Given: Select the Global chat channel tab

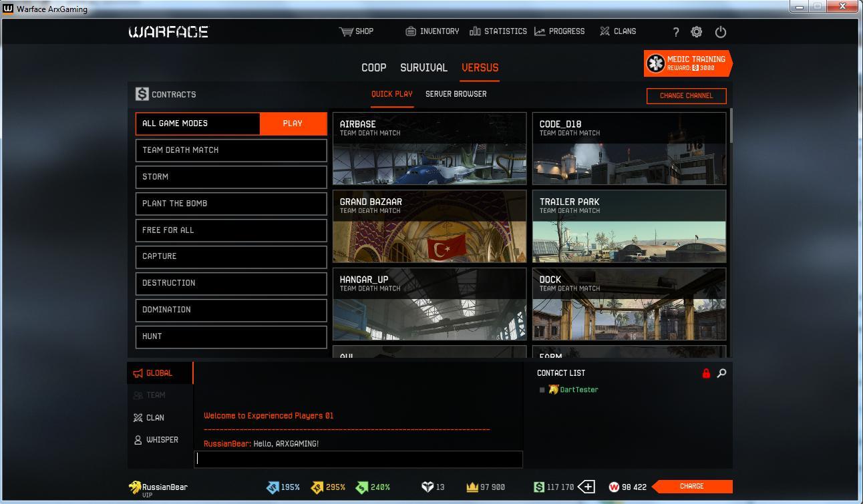Looking at the screenshot, I should click(x=160, y=373).
